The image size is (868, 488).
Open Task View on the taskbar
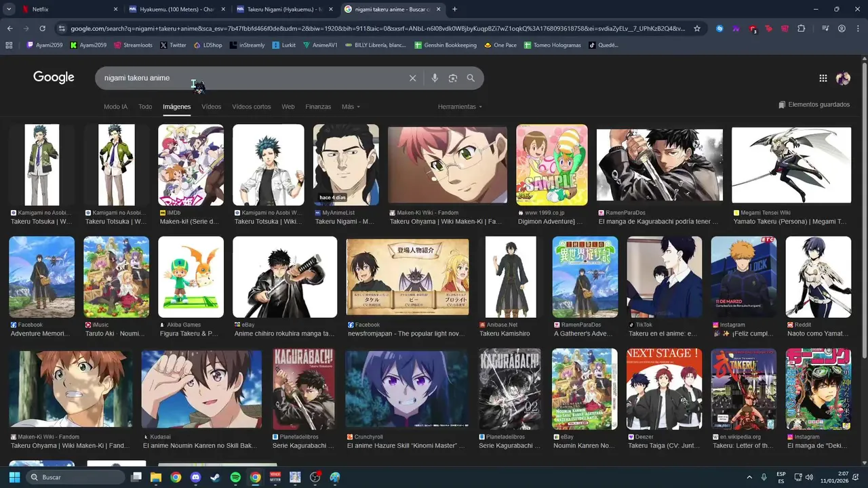point(136,477)
